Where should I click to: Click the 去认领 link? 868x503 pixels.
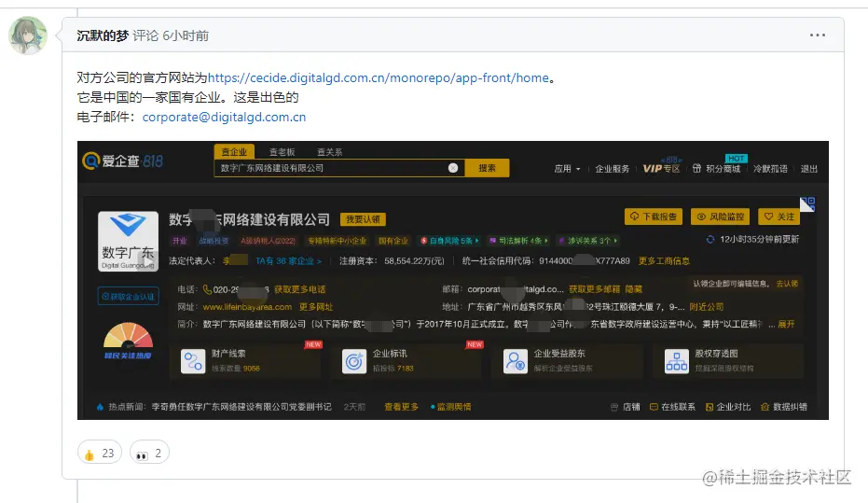tap(787, 283)
